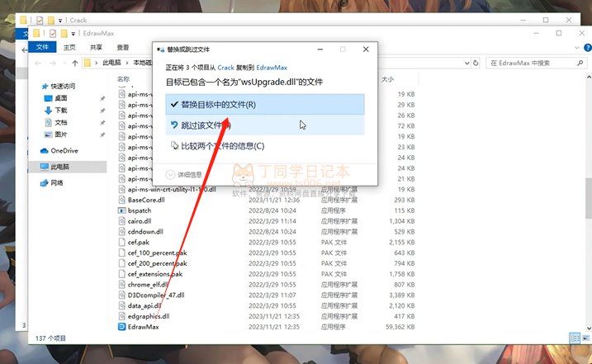Viewport: 592px width, 364px height.
Task: Select the cairo.dll file
Action: click(140, 221)
